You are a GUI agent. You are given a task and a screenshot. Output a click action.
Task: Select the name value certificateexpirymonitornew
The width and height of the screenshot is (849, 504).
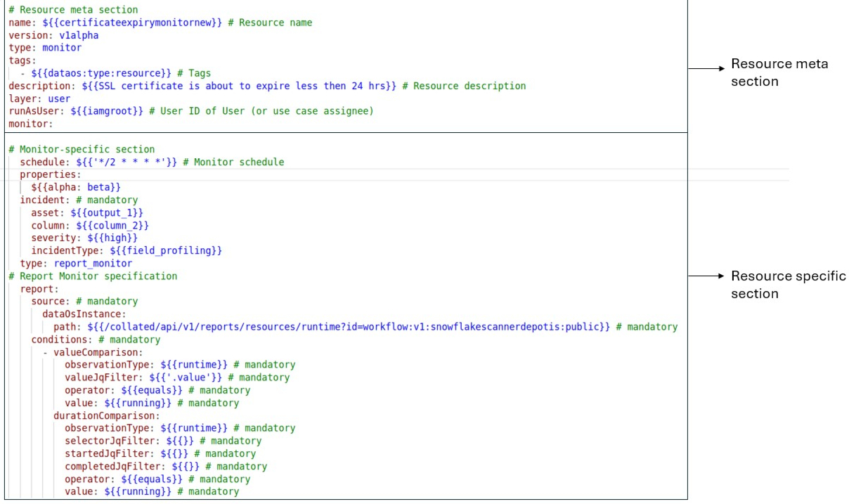pos(132,22)
